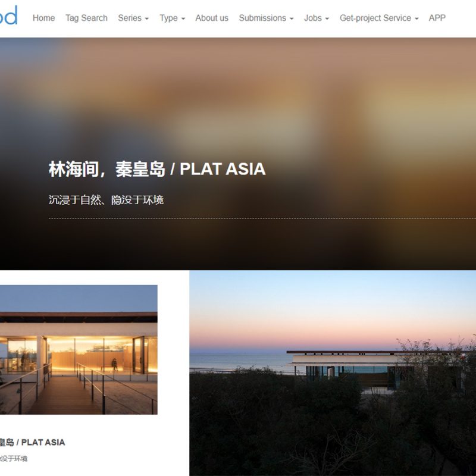This screenshot has width=476, height=476.
Task: Go to the Home page
Action: coord(43,18)
